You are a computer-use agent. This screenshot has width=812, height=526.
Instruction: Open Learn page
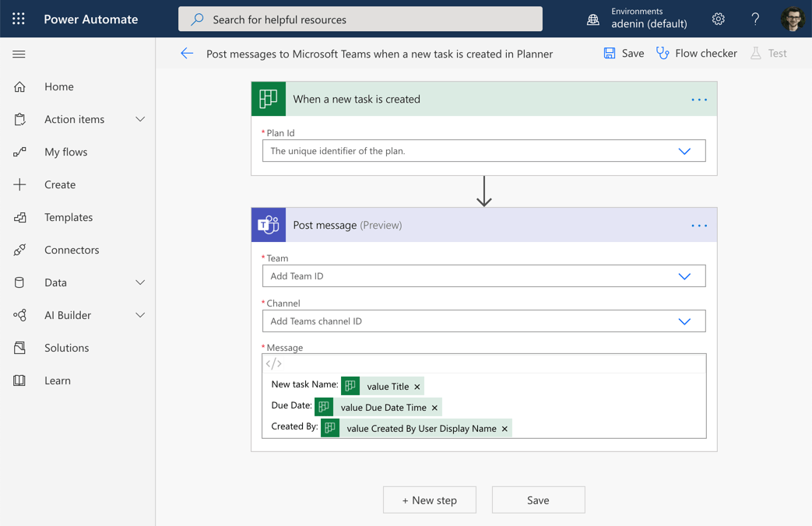pos(57,380)
